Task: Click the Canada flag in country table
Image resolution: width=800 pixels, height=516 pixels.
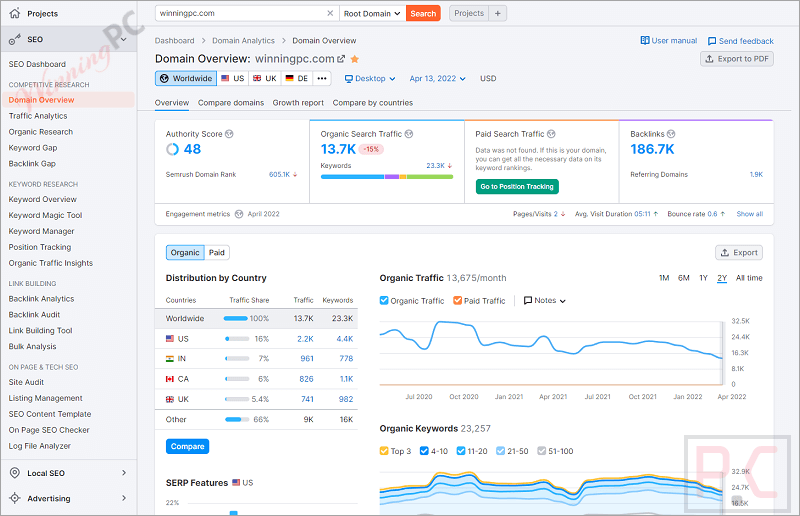Action: (170, 379)
